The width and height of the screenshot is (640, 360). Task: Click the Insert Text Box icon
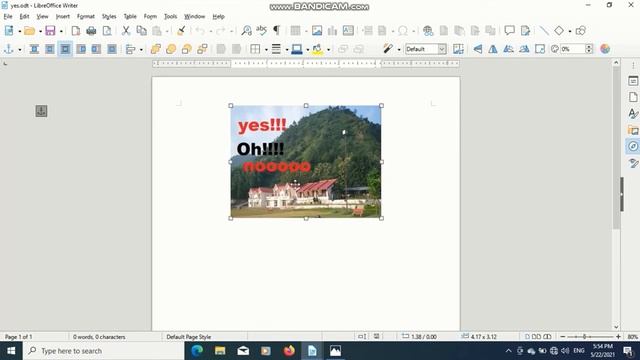click(348, 31)
